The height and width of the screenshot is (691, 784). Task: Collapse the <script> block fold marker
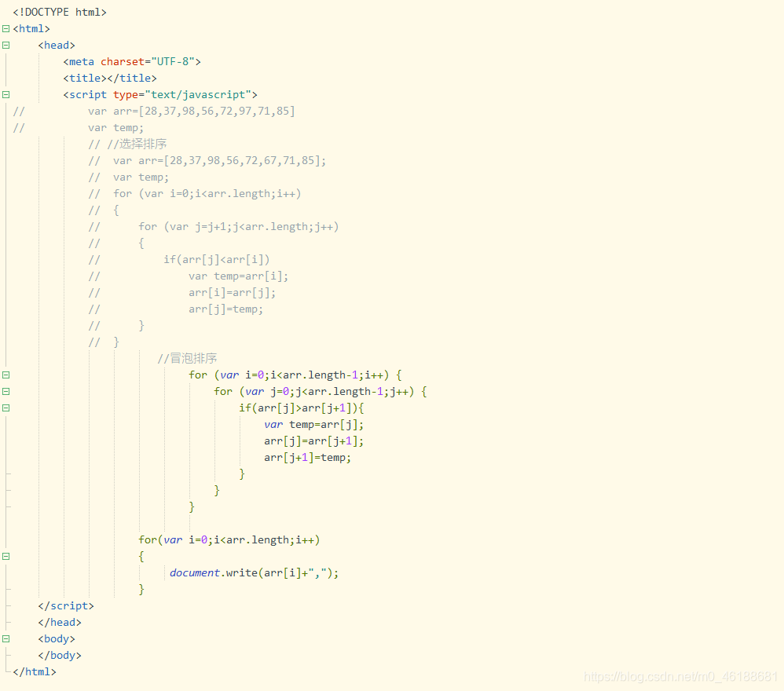click(x=6, y=95)
